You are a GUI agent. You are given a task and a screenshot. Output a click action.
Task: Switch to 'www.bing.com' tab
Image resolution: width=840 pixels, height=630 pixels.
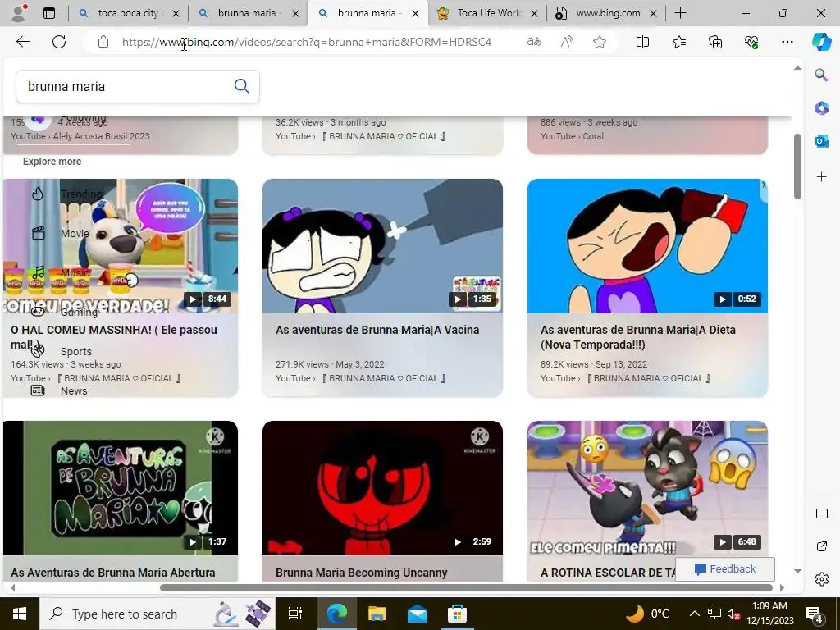pyautogui.click(x=606, y=13)
